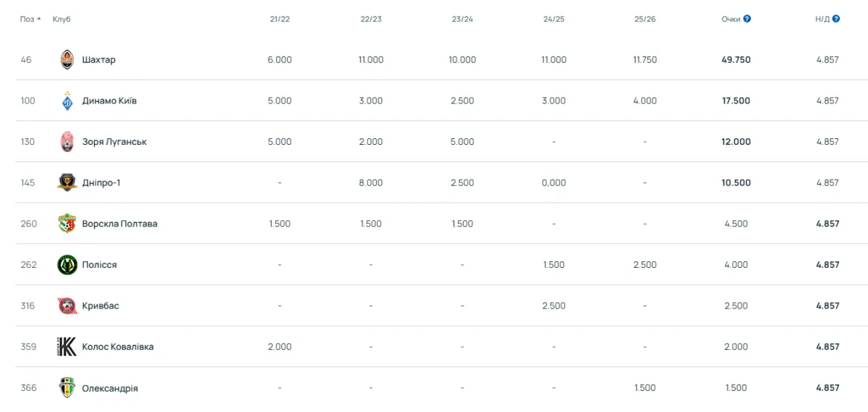Open help icon next to Н/Д
Screen dimensions: 868x412
[836, 19]
